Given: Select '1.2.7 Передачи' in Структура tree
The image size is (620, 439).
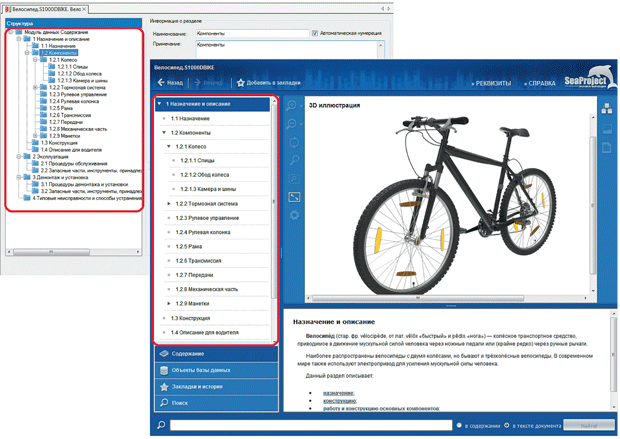Looking at the screenshot, I should tap(66, 122).
